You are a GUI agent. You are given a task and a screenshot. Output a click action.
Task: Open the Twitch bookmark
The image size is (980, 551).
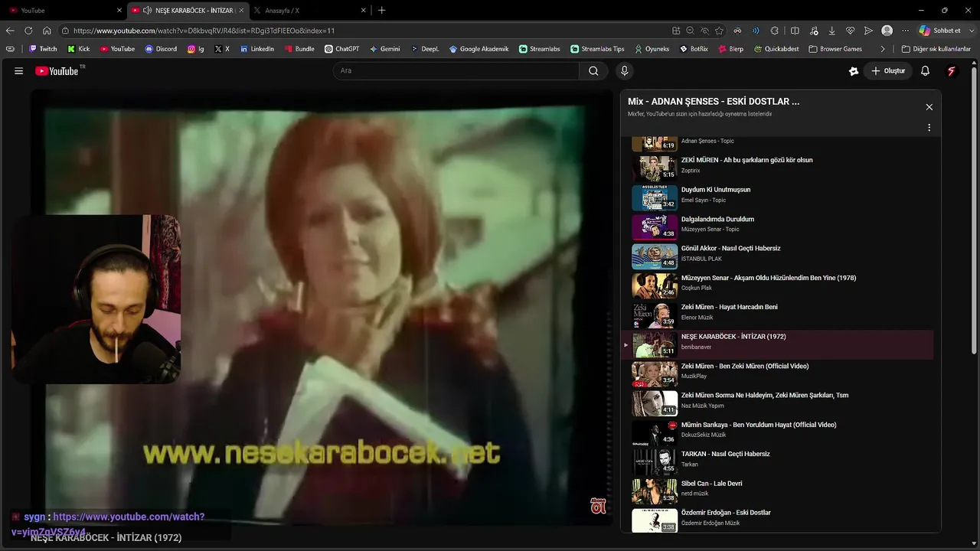pos(43,49)
